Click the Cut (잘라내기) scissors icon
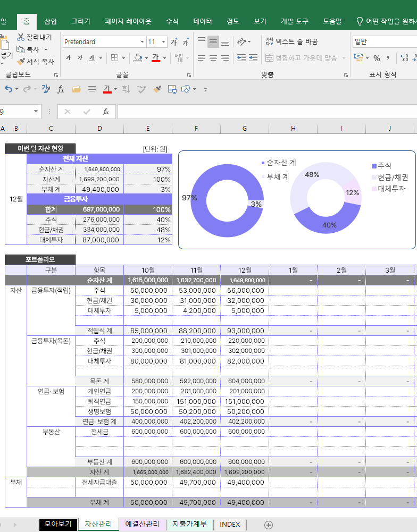The image size is (417, 532). 21,37
